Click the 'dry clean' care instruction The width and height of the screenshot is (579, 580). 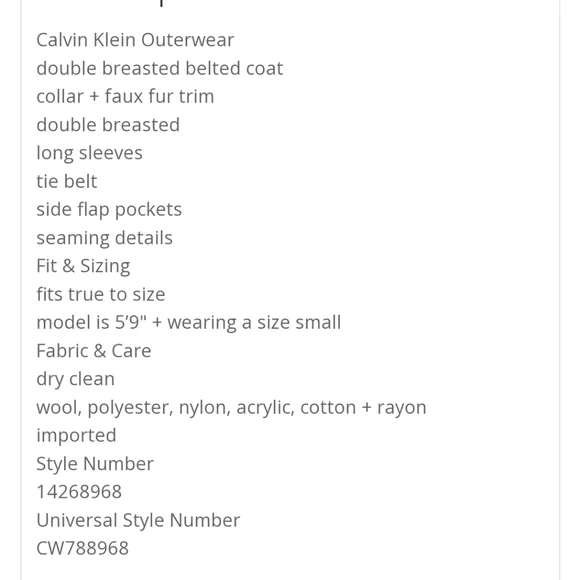(75, 379)
